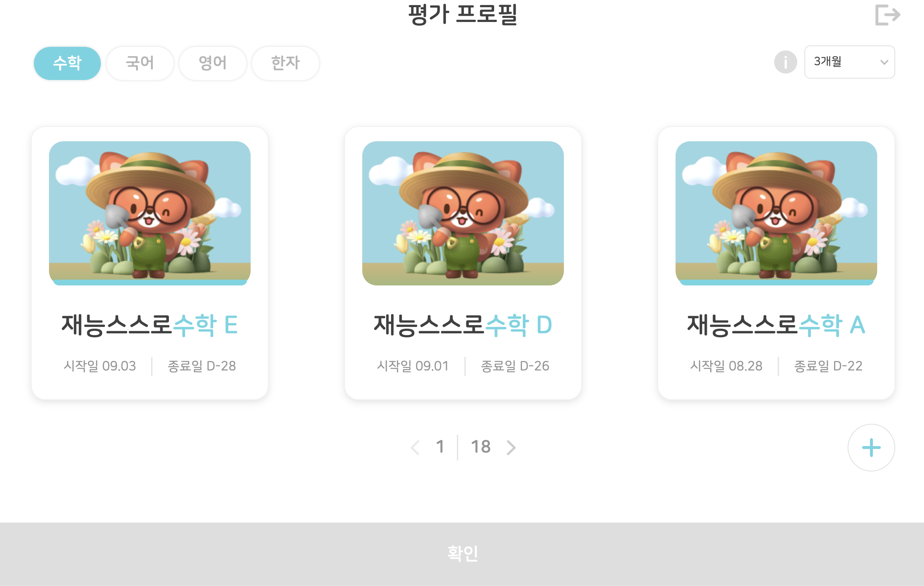Switch to the 국어 tab
Image resolution: width=924 pixels, height=586 pixels.
point(140,63)
